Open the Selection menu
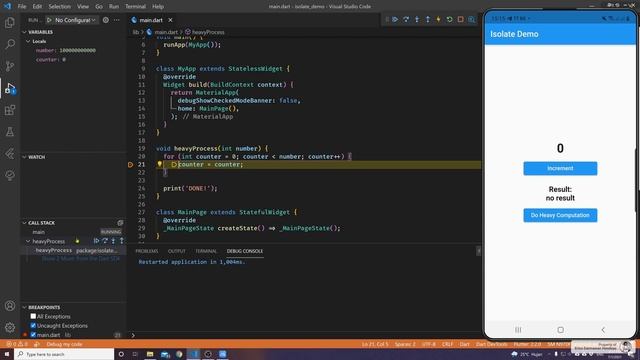The image size is (640, 360). pos(59,7)
